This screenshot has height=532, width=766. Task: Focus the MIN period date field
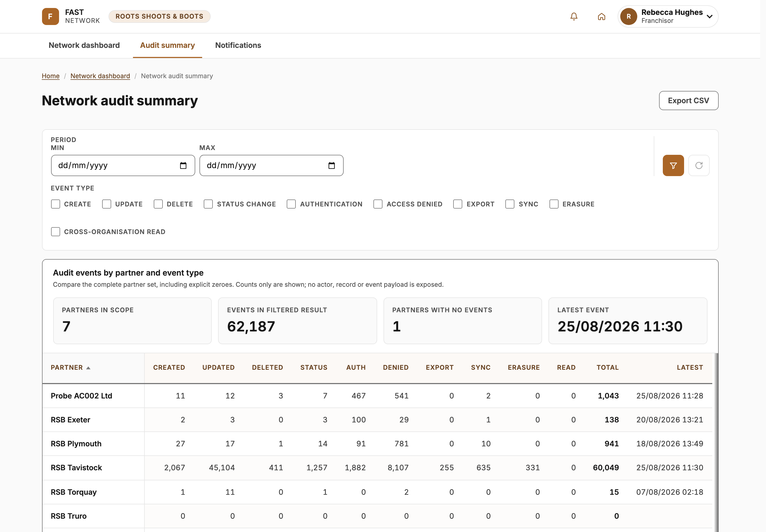click(x=123, y=165)
